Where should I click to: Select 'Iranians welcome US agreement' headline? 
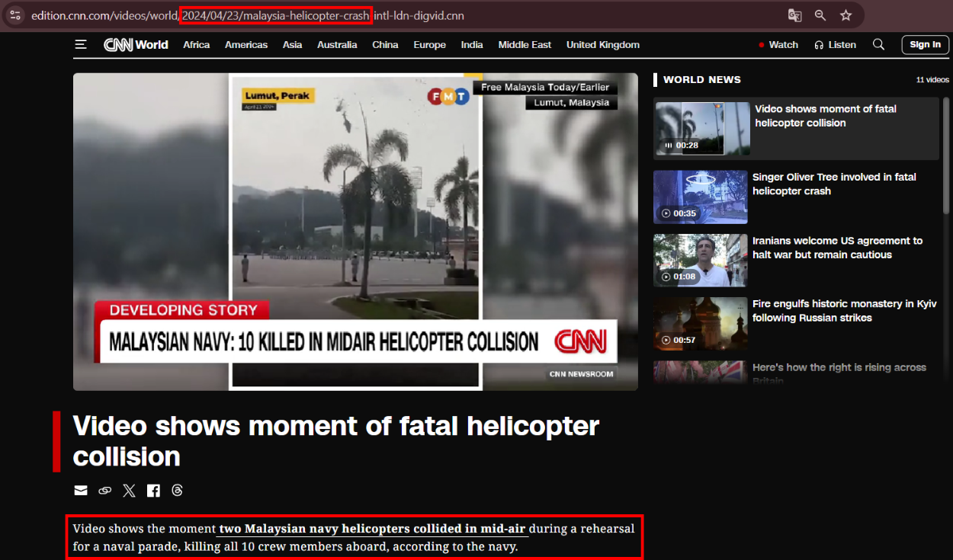pos(837,248)
